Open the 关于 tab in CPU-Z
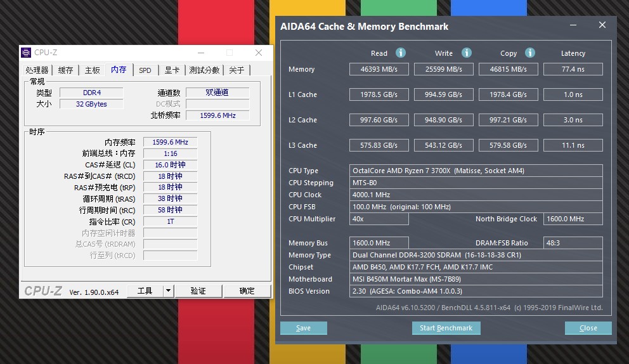The height and width of the screenshot is (364, 629). [x=237, y=70]
